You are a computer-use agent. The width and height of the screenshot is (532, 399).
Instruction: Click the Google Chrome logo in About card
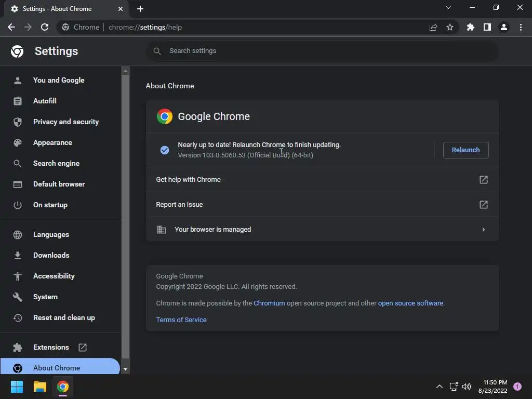165,116
